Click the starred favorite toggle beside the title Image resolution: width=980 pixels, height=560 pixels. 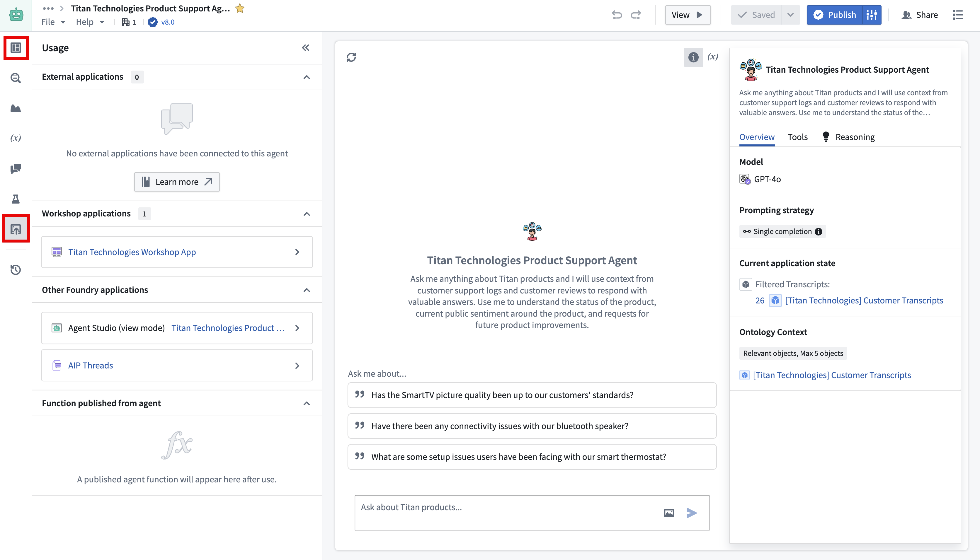239,8
